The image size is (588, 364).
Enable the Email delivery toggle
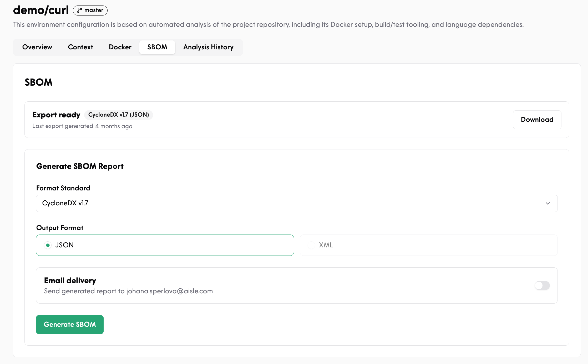pyautogui.click(x=542, y=285)
